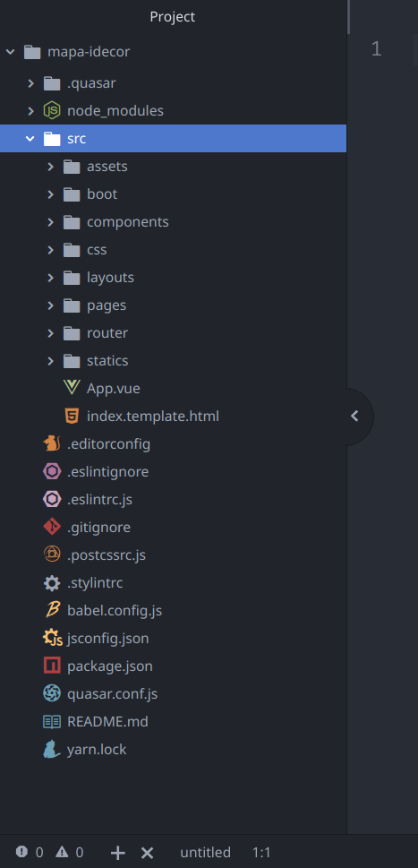Click the npm icon beside package.json

pos(52,666)
